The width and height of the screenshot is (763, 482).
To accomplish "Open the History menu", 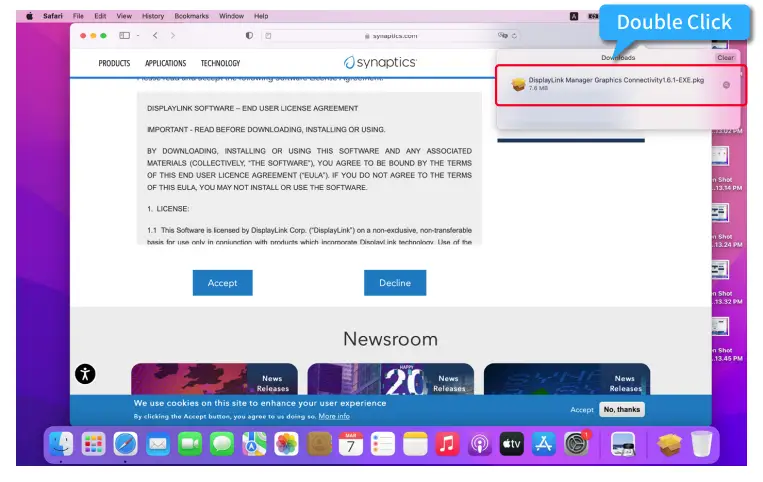I will tap(153, 16).
